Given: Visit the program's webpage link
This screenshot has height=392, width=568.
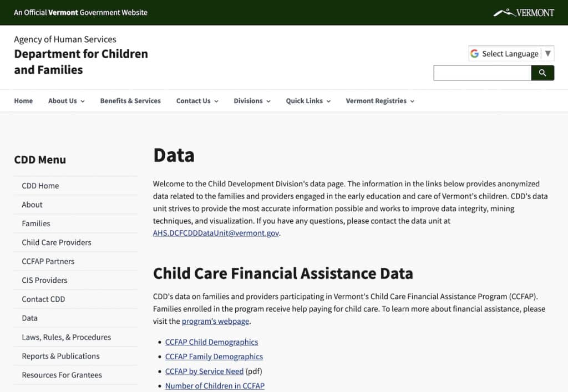Looking at the screenshot, I should (x=216, y=321).
